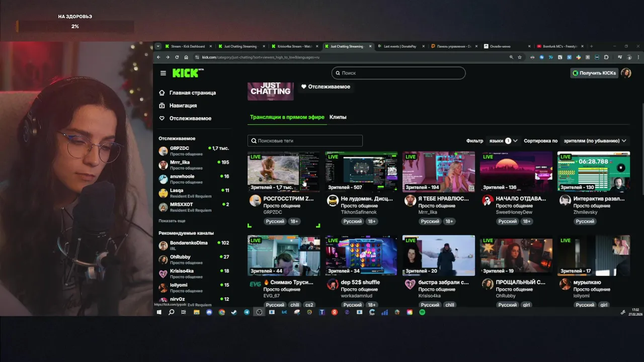
Task: Open Telegram from the taskbar
Action: pos(247,312)
